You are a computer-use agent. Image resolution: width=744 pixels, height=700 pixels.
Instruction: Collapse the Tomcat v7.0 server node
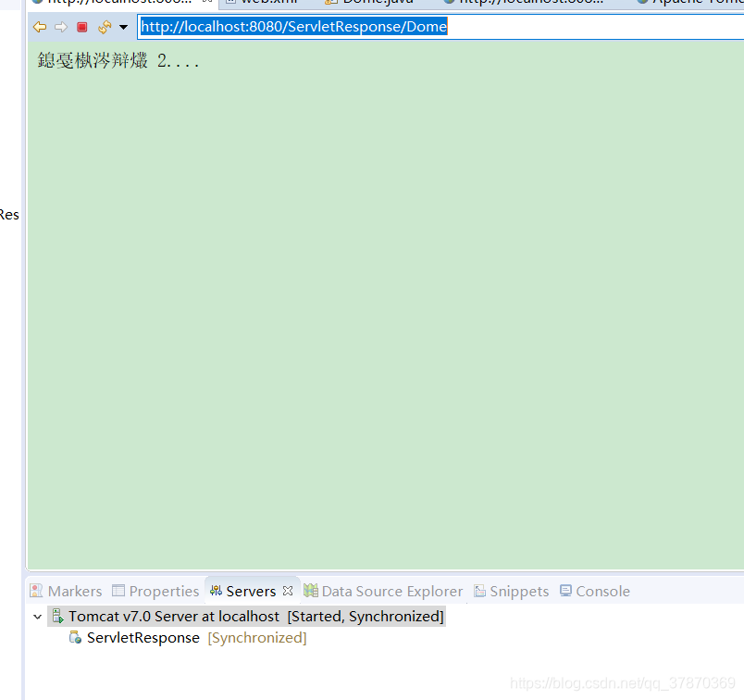click(x=38, y=617)
